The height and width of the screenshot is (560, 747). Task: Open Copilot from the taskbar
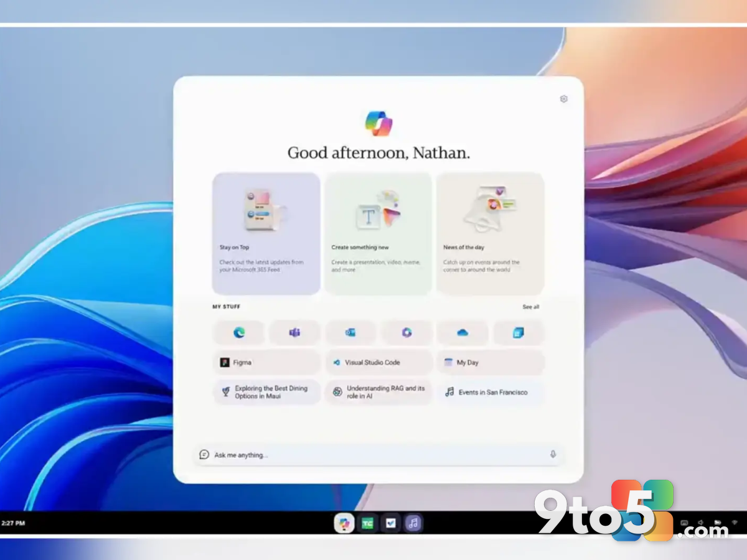(x=344, y=523)
